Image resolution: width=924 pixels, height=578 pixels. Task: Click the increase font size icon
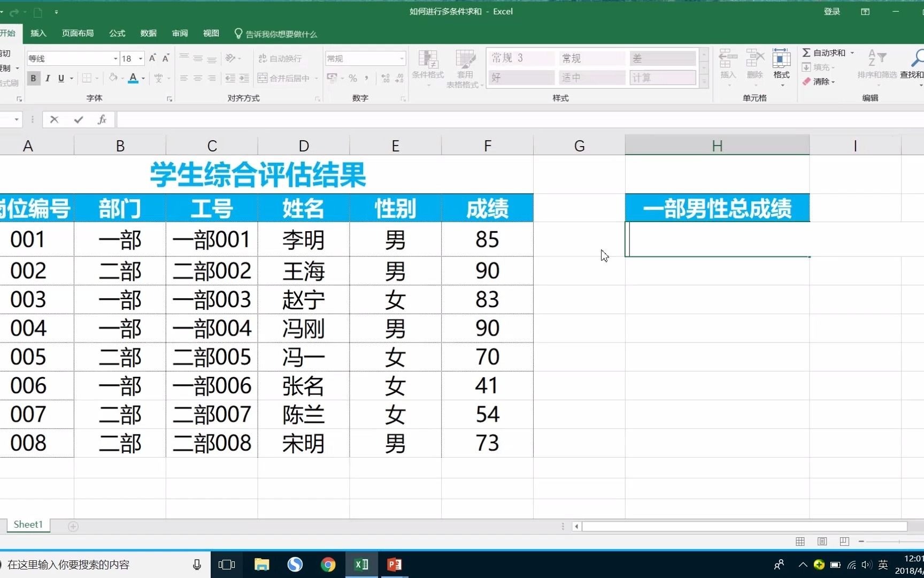point(152,58)
